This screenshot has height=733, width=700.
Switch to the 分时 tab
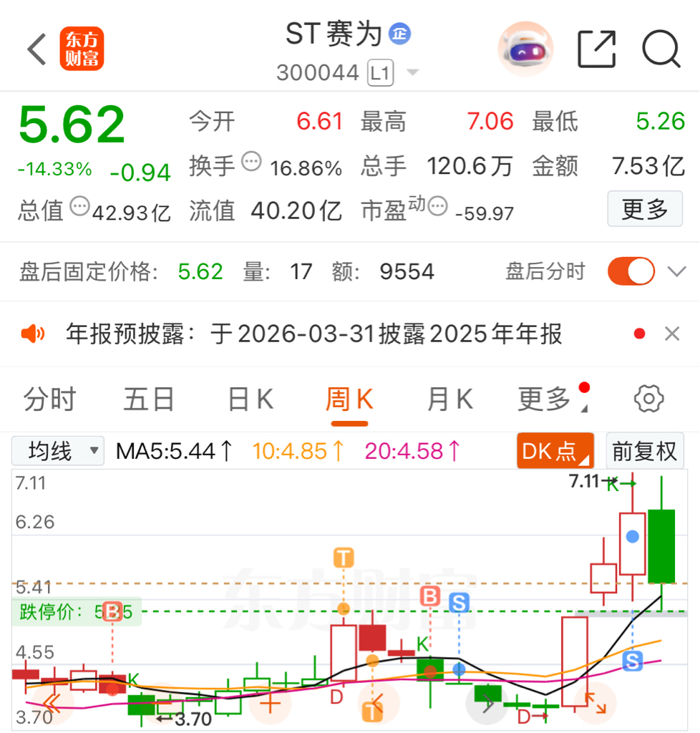click(x=50, y=399)
